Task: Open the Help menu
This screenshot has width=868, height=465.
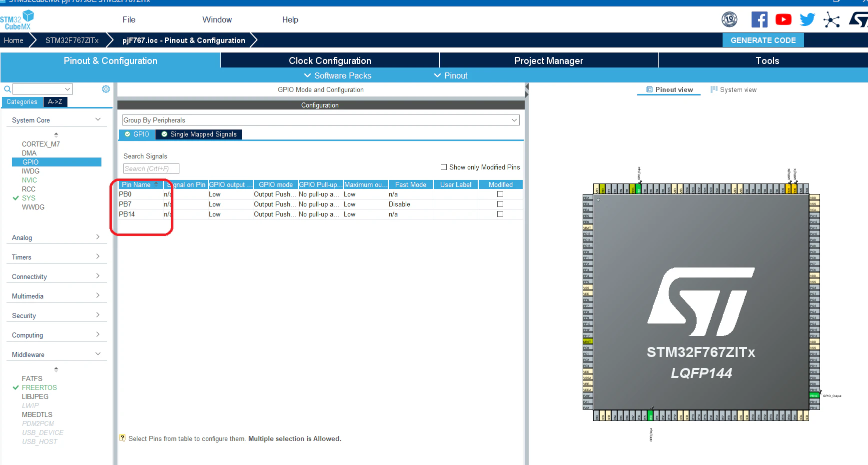Action: click(x=290, y=19)
